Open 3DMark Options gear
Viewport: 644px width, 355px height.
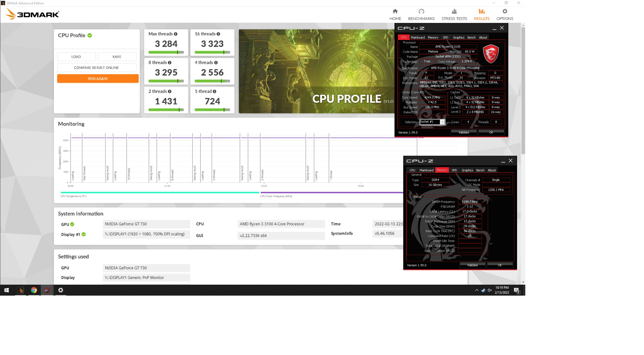(505, 15)
